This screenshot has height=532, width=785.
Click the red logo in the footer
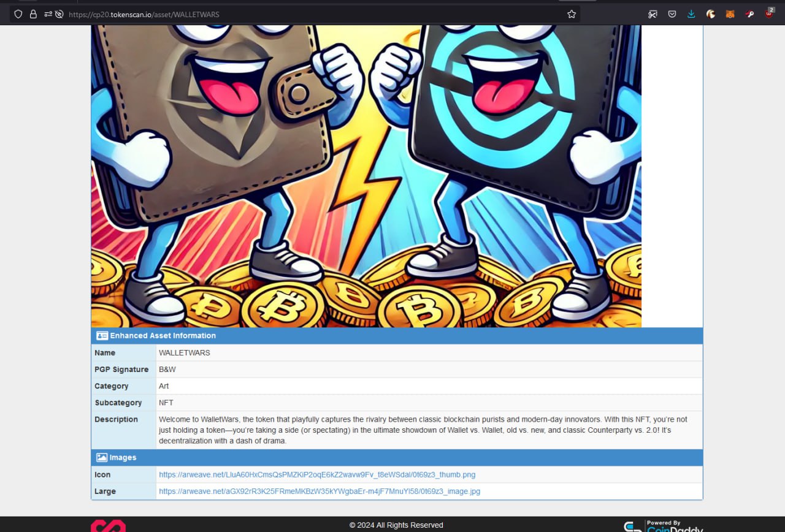pyautogui.click(x=108, y=526)
